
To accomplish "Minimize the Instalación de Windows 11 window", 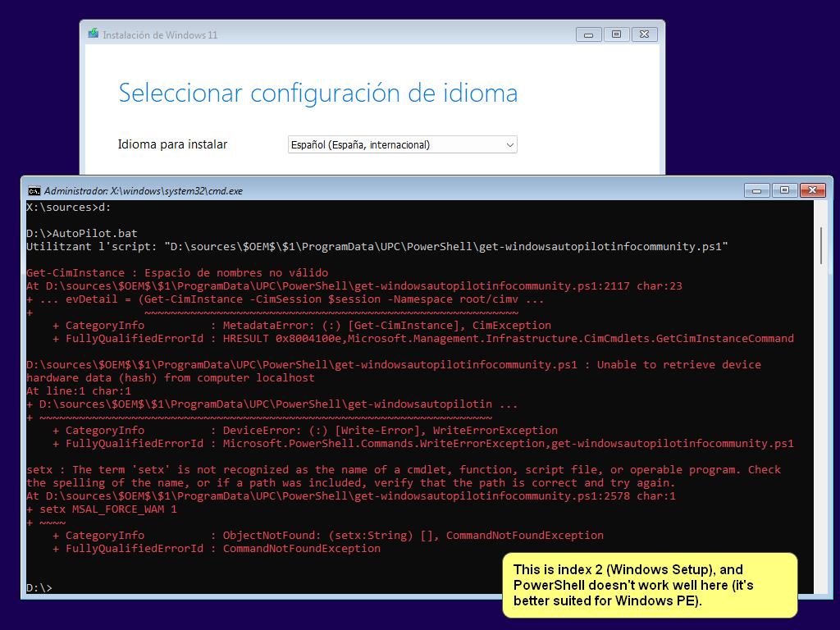I will pos(589,34).
